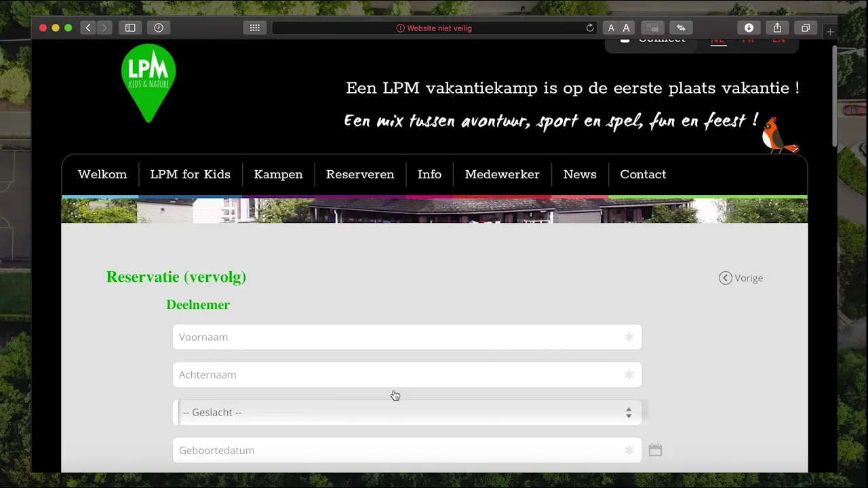Click the Safari page scrollbar

(x=833, y=95)
